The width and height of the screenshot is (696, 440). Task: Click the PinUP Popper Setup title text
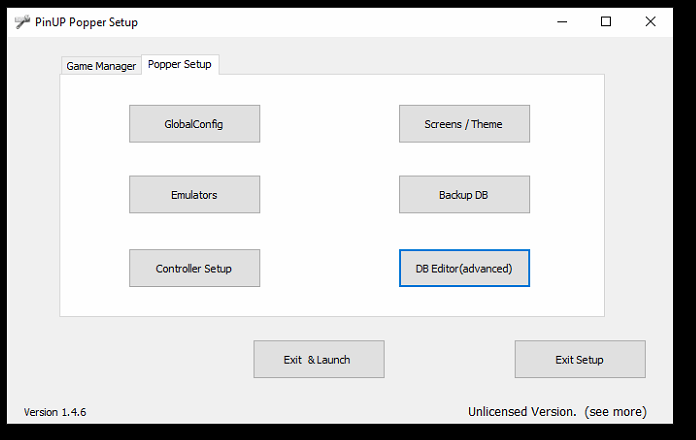click(x=87, y=22)
